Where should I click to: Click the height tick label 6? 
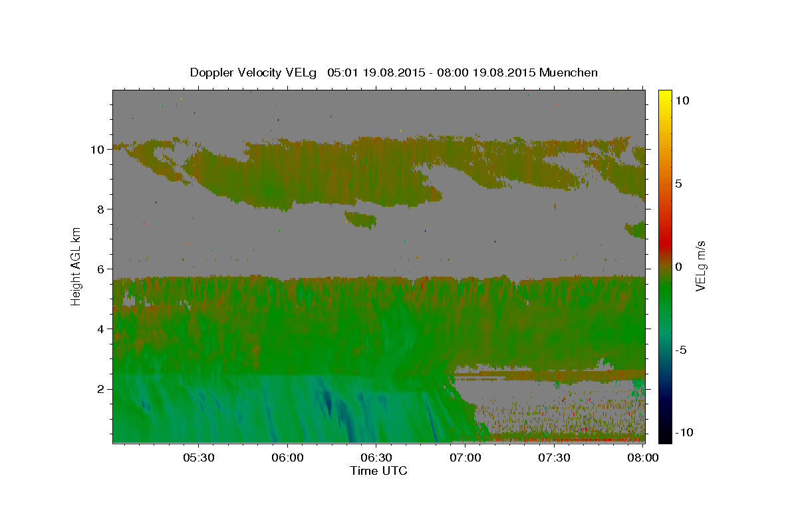101,269
